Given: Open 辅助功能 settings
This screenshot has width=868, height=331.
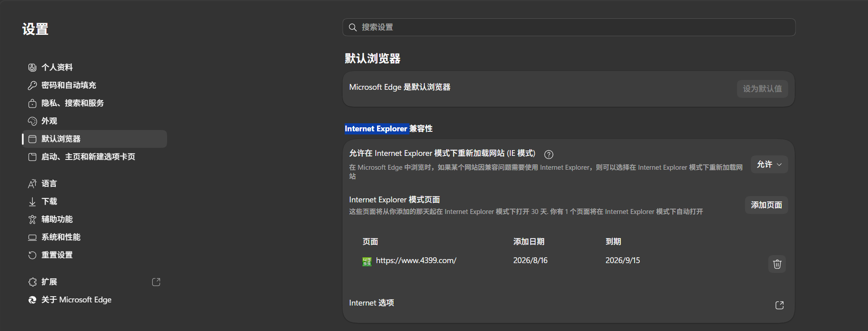Looking at the screenshot, I should coord(94,219).
